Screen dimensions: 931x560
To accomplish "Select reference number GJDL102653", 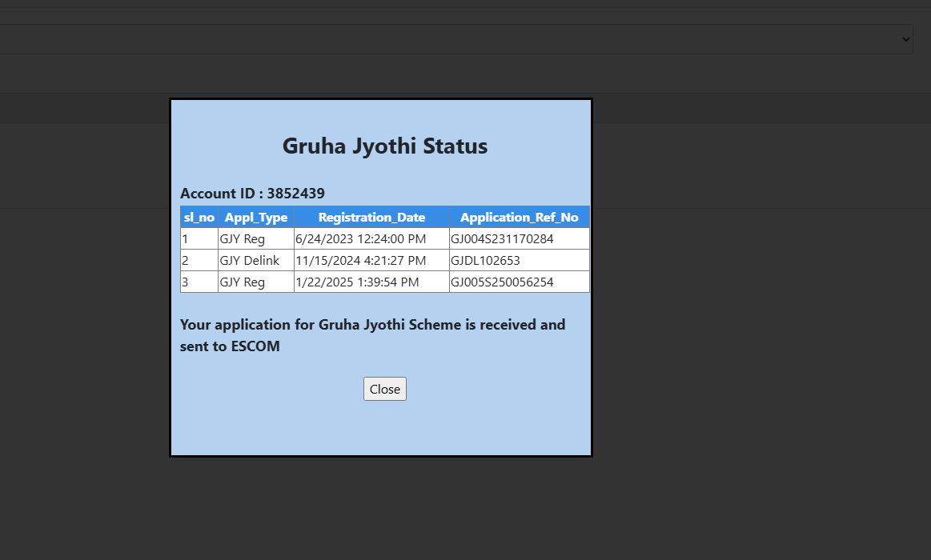I will coord(486,261).
